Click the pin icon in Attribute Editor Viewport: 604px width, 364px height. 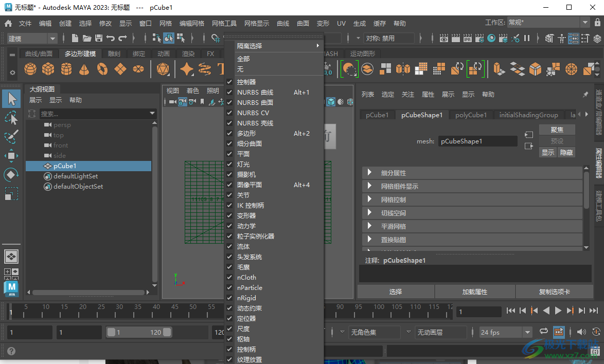coord(585,94)
